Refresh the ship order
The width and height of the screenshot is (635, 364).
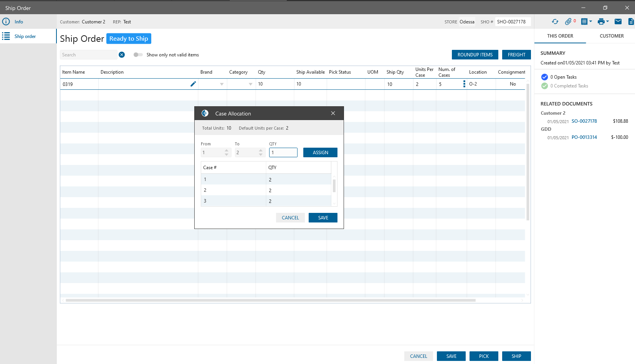pyautogui.click(x=555, y=21)
